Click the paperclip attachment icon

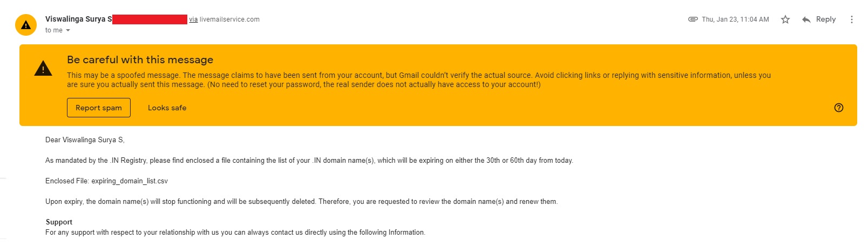693,19
